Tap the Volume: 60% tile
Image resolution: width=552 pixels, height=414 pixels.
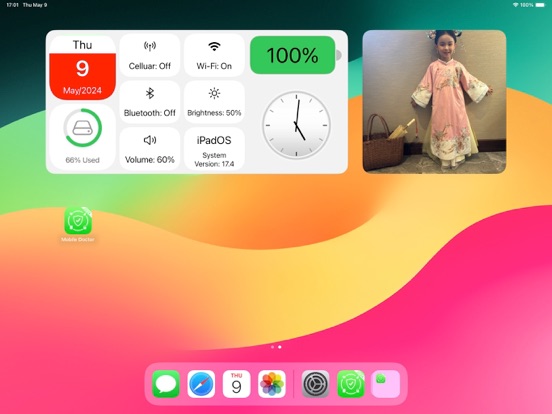150,149
